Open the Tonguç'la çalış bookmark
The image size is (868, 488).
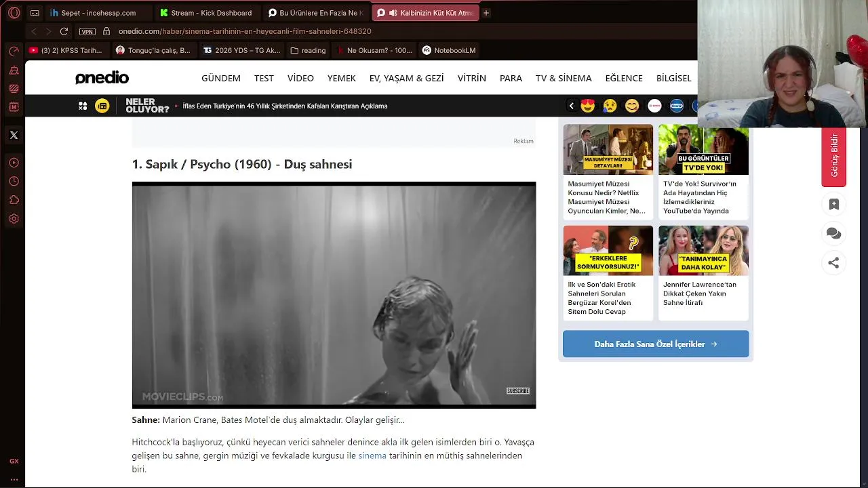(x=153, y=50)
